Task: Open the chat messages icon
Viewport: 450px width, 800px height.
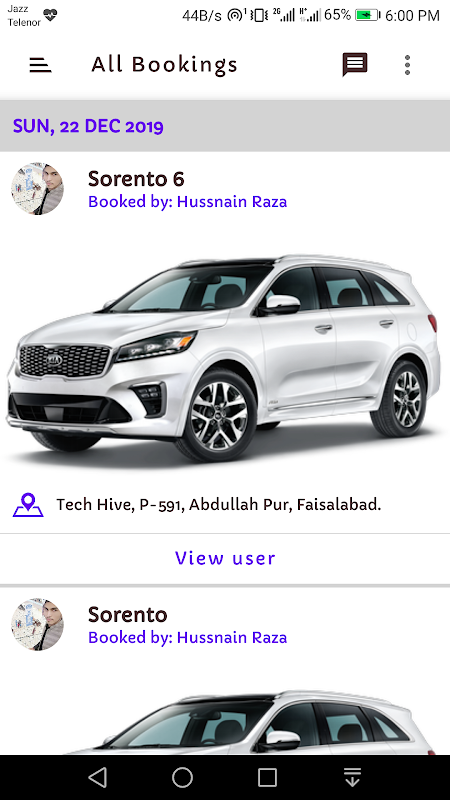Action: click(x=355, y=65)
